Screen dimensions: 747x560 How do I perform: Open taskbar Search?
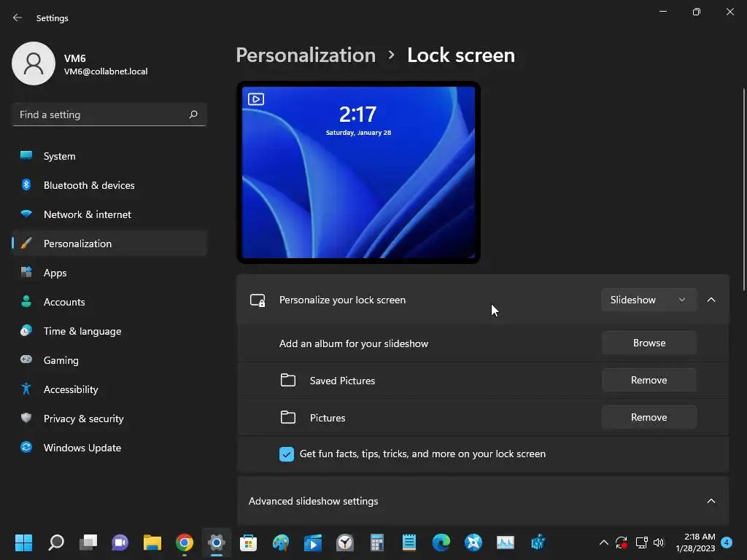[x=56, y=542]
